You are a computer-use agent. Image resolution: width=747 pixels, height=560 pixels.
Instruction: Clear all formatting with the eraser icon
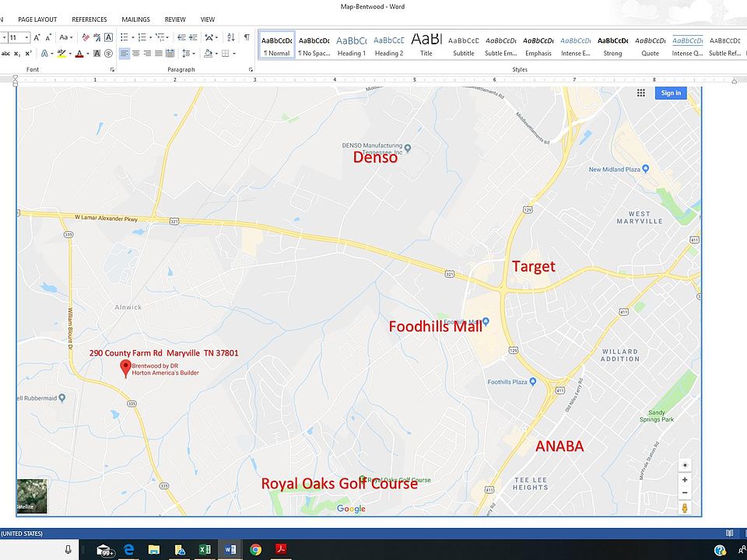(86, 37)
